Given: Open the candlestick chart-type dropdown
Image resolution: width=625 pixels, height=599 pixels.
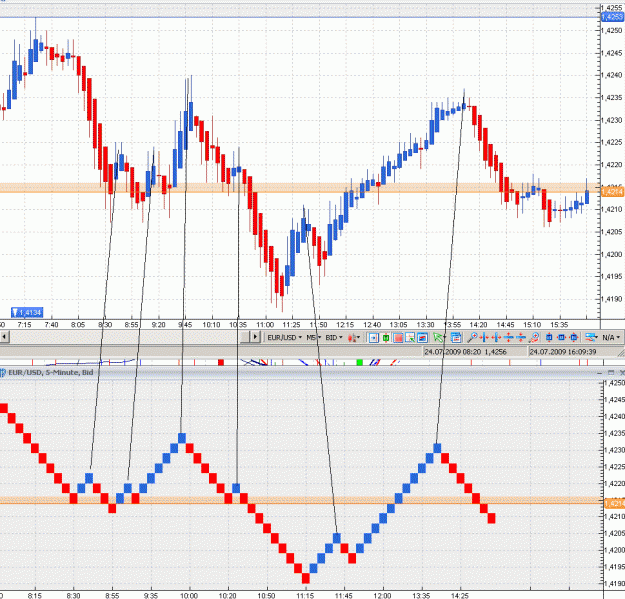Looking at the screenshot, I should (x=354, y=338).
